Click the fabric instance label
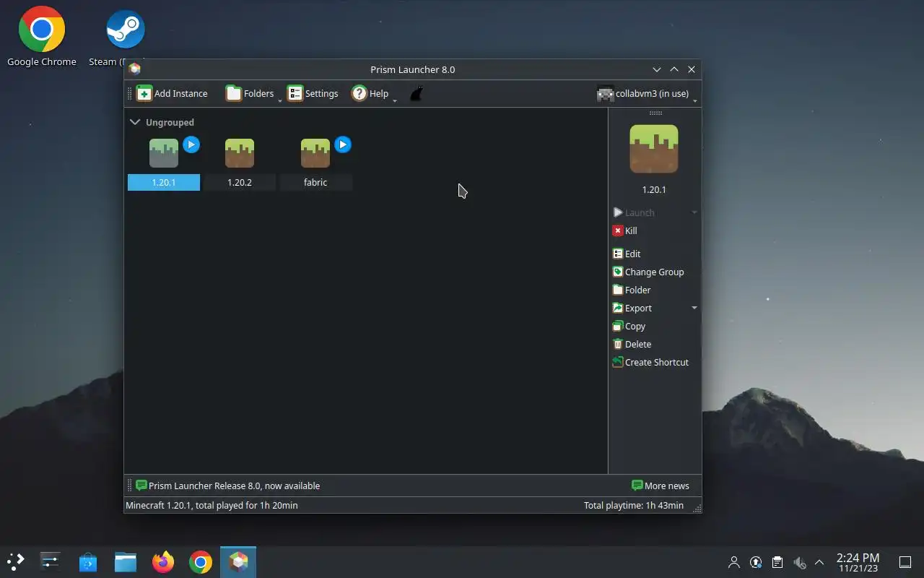The height and width of the screenshot is (578, 924). (315, 183)
